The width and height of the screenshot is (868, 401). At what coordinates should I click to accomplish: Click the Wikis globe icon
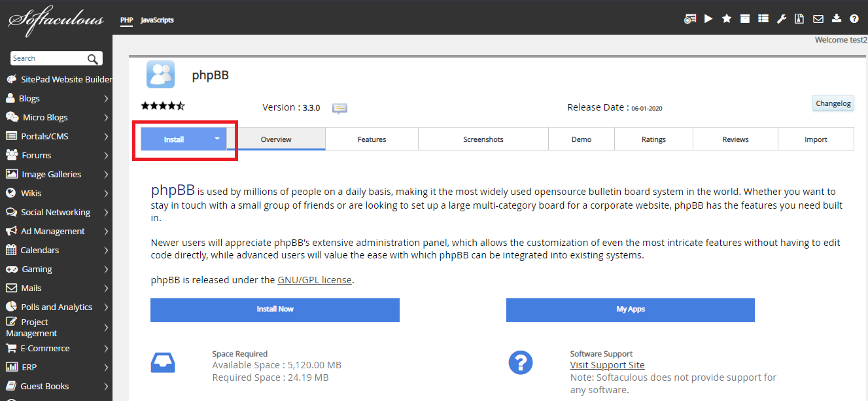coord(10,193)
